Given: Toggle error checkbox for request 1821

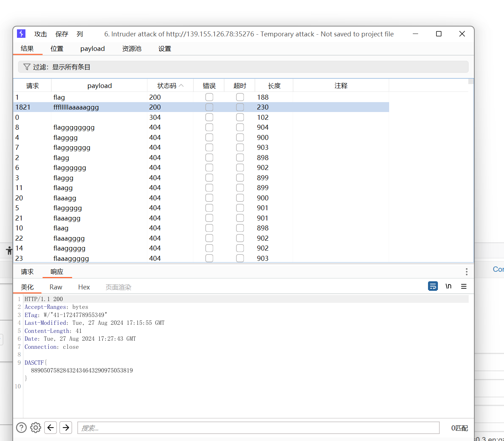Looking at the screenshot, I should point(209,107).
